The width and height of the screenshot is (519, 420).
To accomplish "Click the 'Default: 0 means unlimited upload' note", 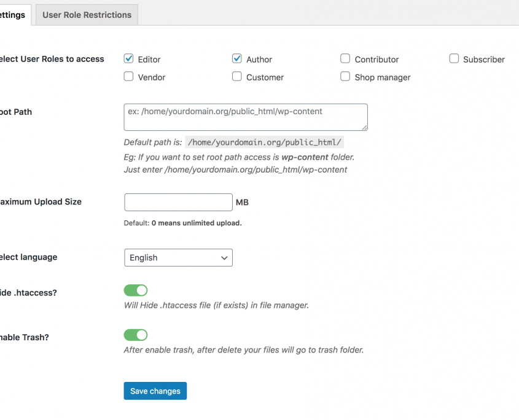I will 182,223.
